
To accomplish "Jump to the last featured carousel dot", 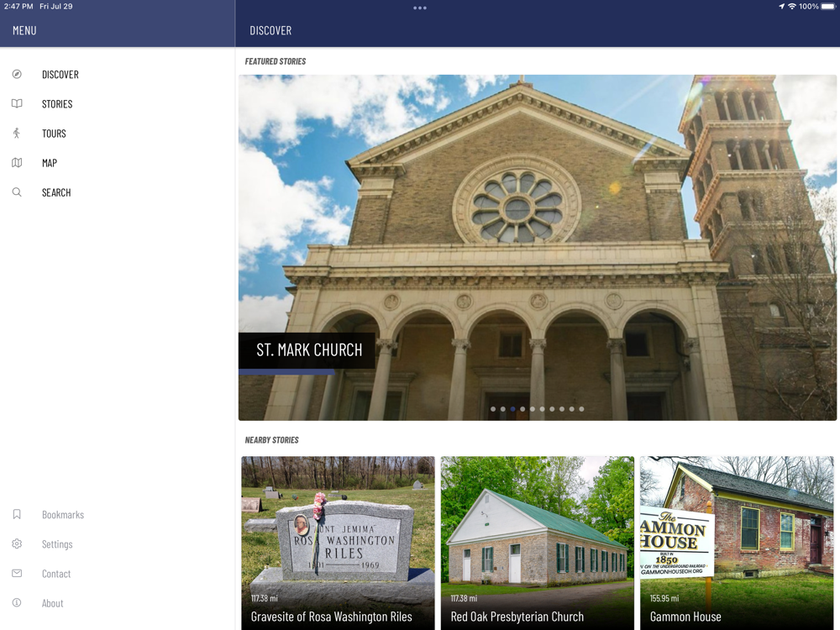I will coord(581,409).
